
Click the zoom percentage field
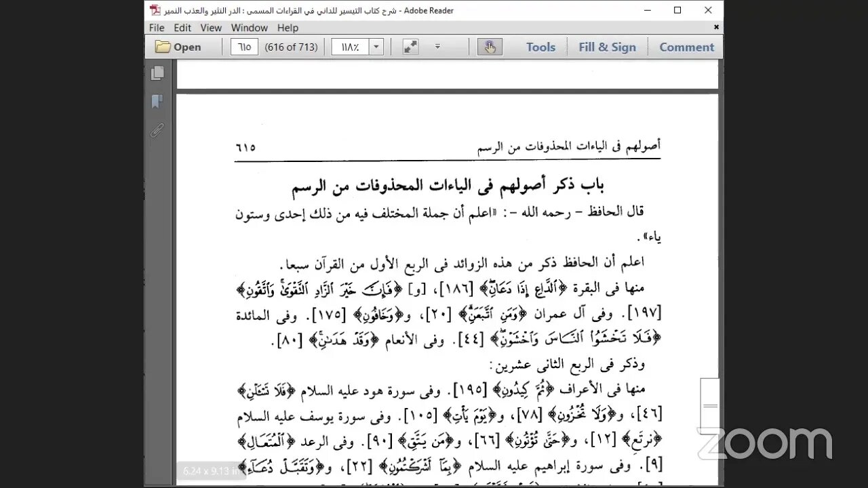click(350, 47)
